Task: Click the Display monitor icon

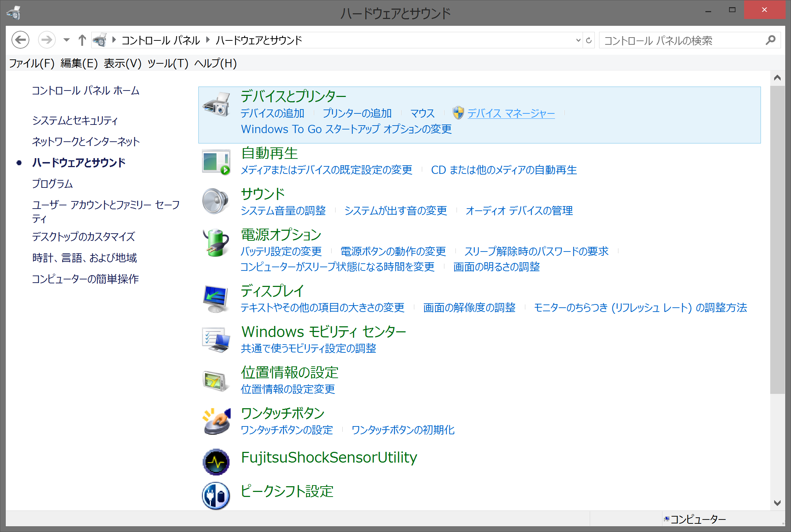Action: pos(216,299)
